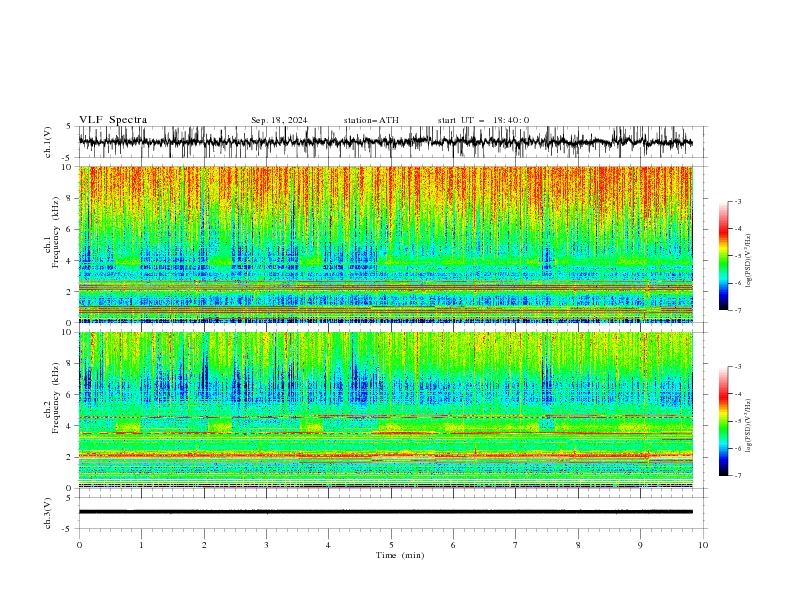Click the "ch.1(V)" waveform axis label

(x=48, y=142)
